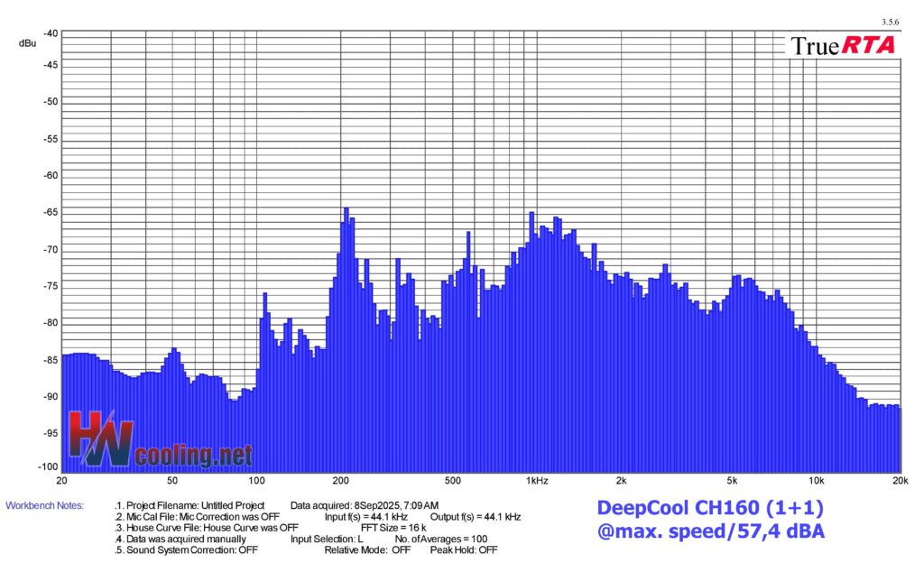924x563 pixels.
Task: Click the dBu axis unit label
Action: tap(27, 42)
